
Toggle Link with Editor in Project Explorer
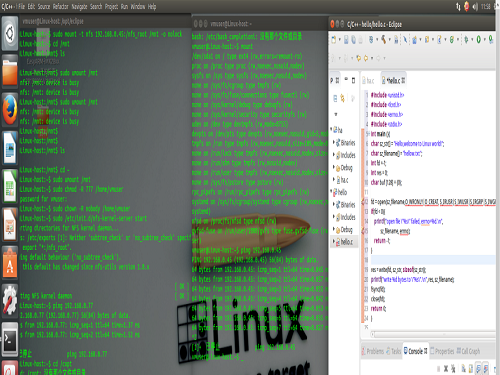point(342,98)
